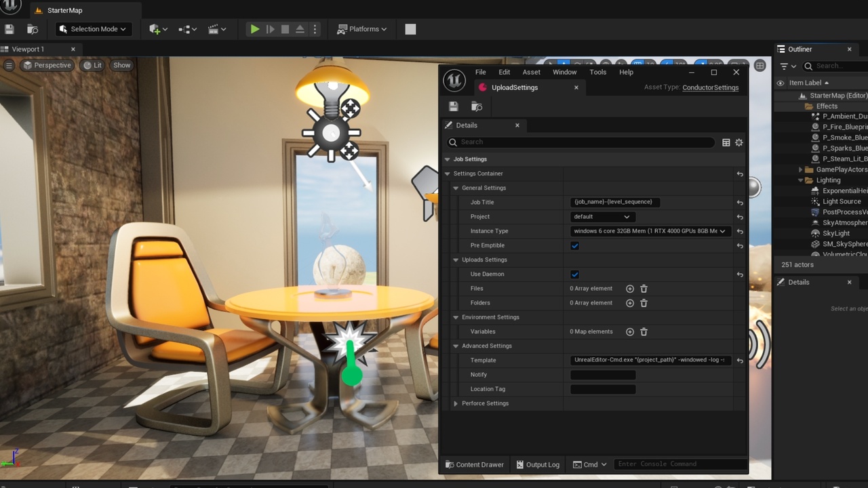The image size is (868, 488).
Task: Add an element to Files array
Action: coord(630,289)
